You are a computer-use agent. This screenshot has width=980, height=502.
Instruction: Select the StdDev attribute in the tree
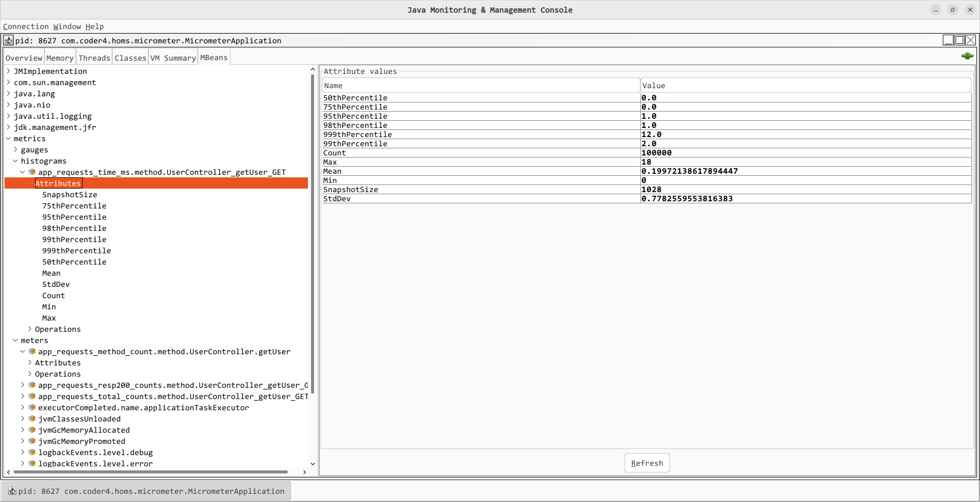coord(56,284)
